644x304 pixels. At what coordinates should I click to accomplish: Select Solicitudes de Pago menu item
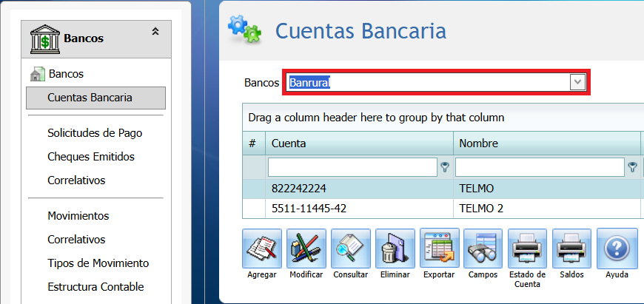(x=95, y=133)
